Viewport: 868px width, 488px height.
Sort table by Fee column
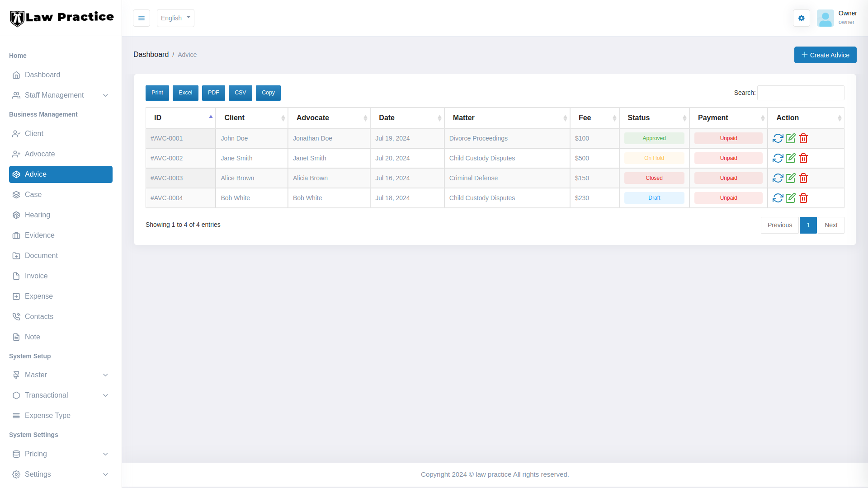594,118
